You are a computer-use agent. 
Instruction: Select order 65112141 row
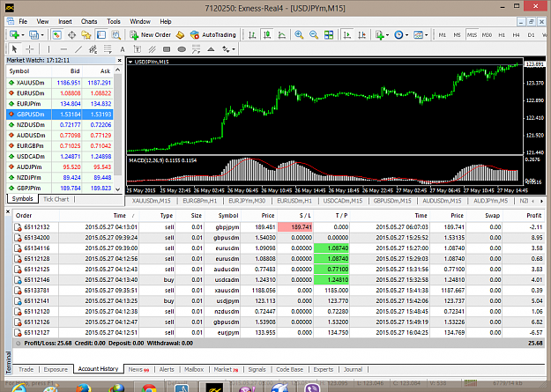[279, 300]
